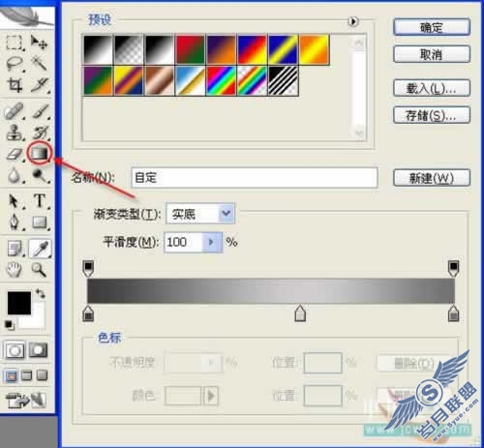The height and width of the screenshot is (448, 484).
Task: Swap foreground and background colors
Action: (x=41, y=293)
